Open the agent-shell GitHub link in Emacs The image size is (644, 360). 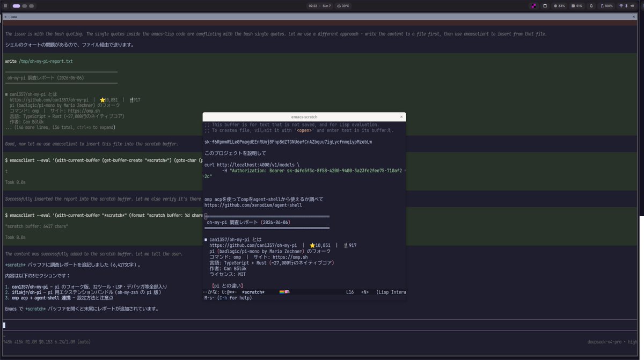point(253,205)
